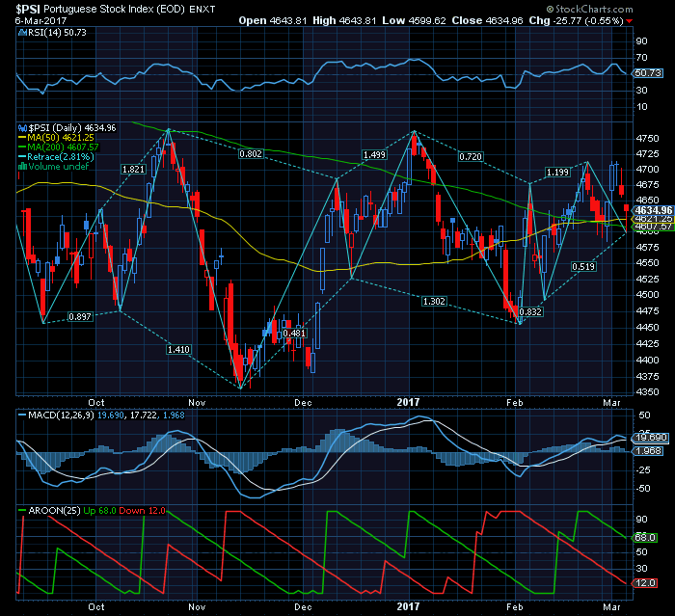Click the 0.481 retracement ratio label
Image resolution: width=675 pixels, height=616 pixels.
pyautogui.click(x=294, y=334)
